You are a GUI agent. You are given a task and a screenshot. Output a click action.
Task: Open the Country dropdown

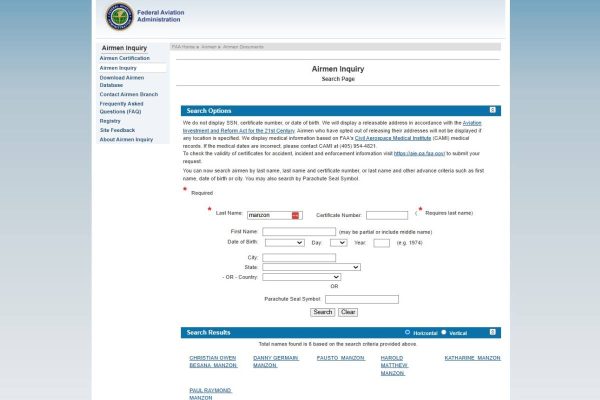pos(302,277)
